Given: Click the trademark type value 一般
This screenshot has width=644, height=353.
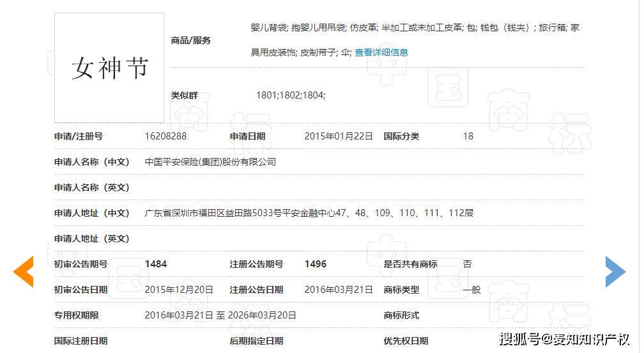Looking at the screenshot, I should tap(472, 290).
